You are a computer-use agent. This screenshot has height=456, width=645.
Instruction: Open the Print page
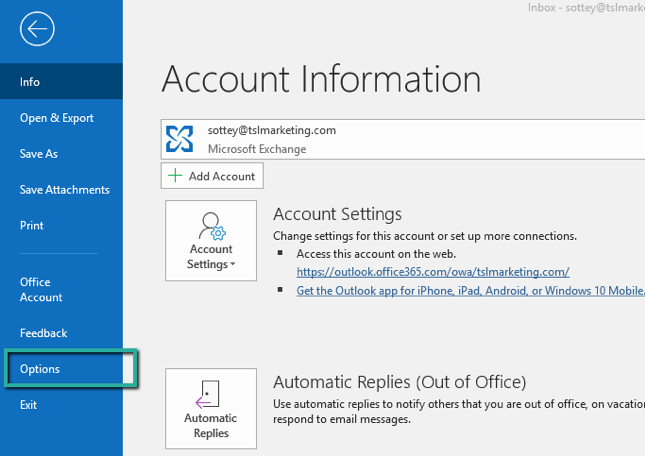tap(61, 225)
